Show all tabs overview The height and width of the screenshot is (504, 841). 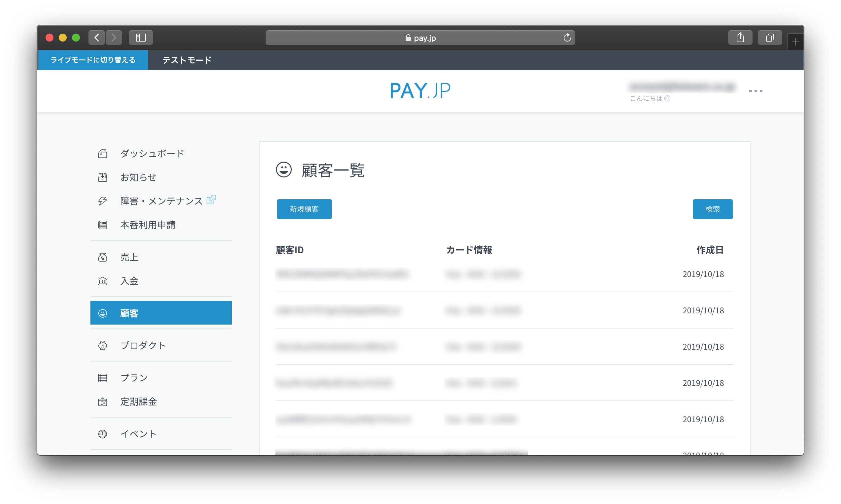coord(770,37)
